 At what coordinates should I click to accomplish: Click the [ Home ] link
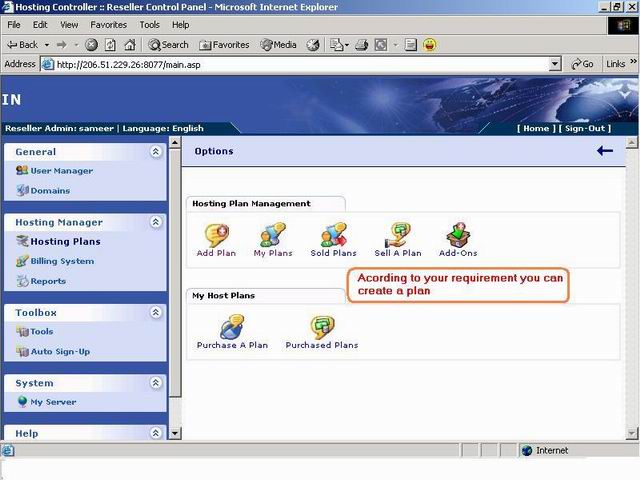point(536,129)
